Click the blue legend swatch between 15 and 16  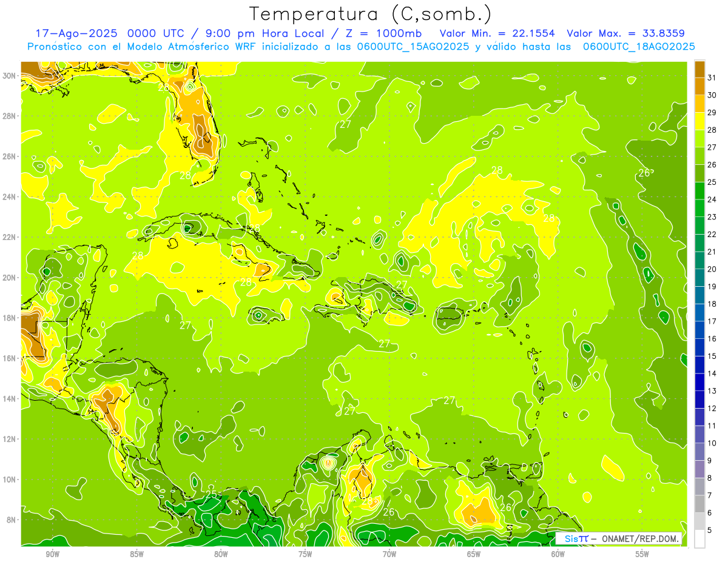[x=699, y=347]
